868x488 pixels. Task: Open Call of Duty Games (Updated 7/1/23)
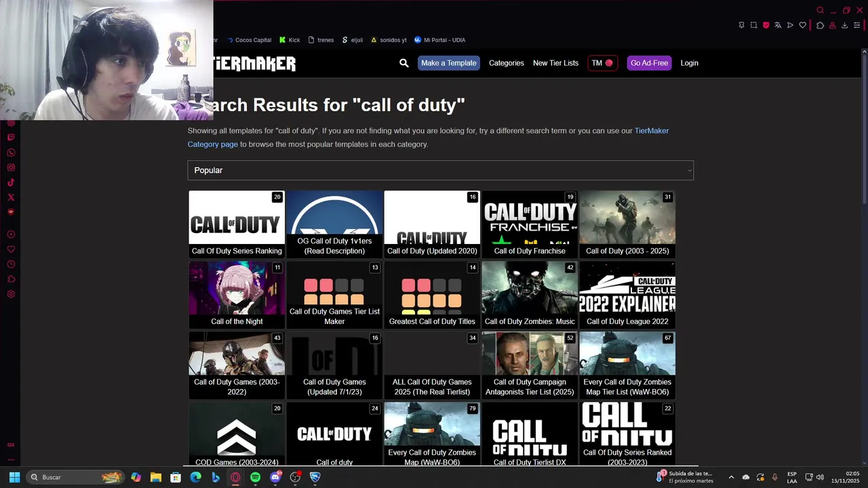click(x=334, y=365)
